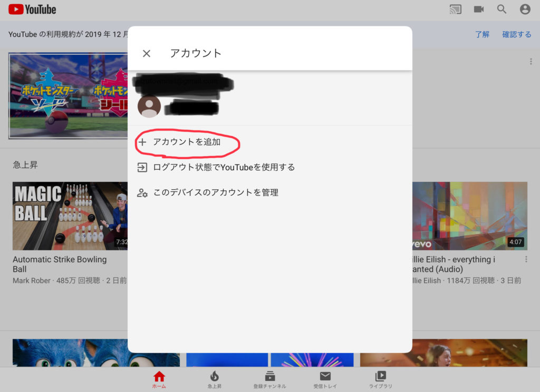Open search with the magnifier icon
The width and height of the screenshot is (540, 392).
click(x=502, y=9)
